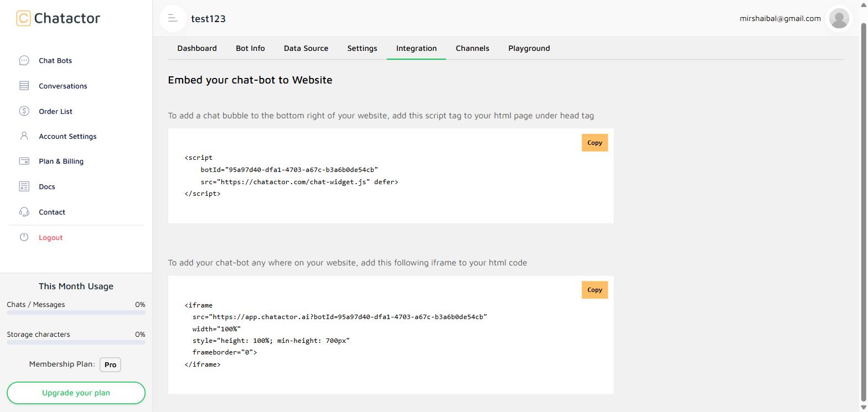The width and height of the screenshot is (868, 412).
Task: Click the test123 bot name title
Action: pyautogui.click(x=208, y=19)
